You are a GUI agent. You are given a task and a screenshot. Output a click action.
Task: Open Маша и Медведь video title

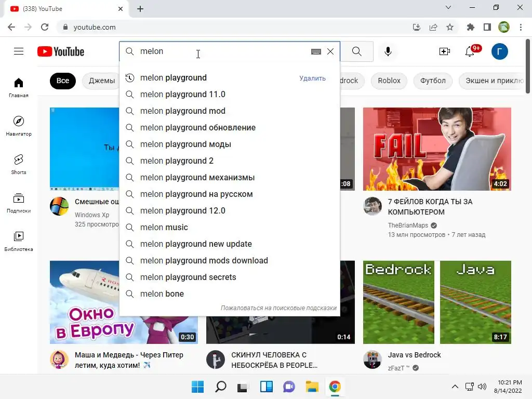(x=129, y=360)
